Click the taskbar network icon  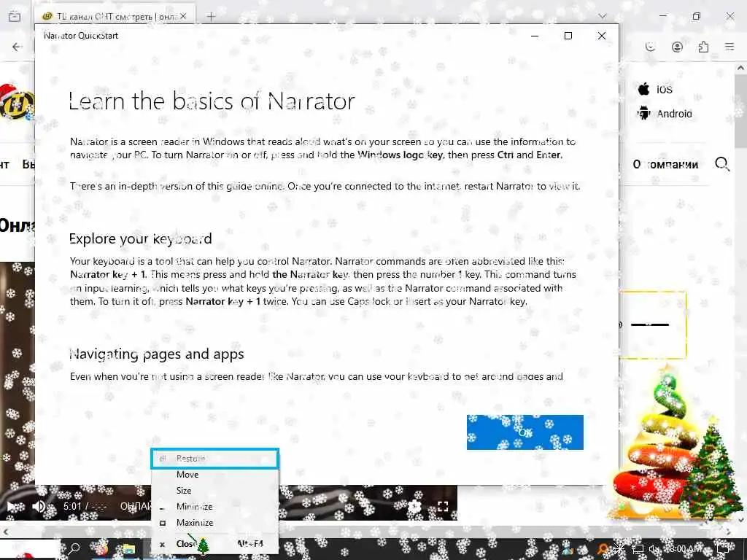coord(638,550)
